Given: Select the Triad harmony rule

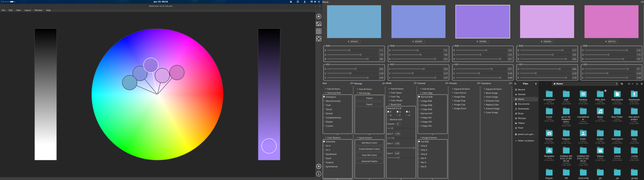Looking at the screenshot, I should 328,105.
